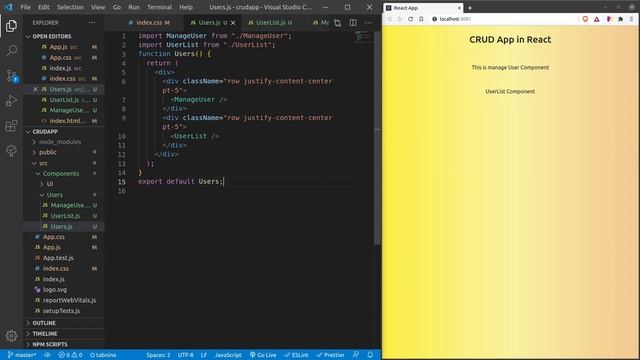Open the Edit menu
This screenshot has width=640, height=360.
44,7
